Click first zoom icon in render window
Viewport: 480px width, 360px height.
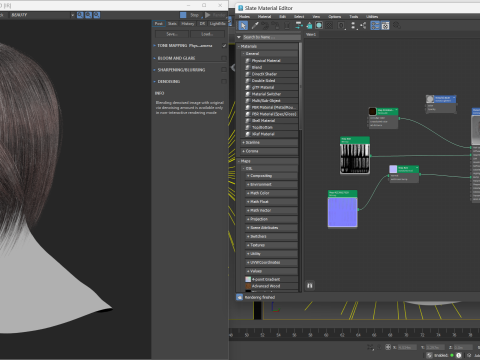(80, 15)
